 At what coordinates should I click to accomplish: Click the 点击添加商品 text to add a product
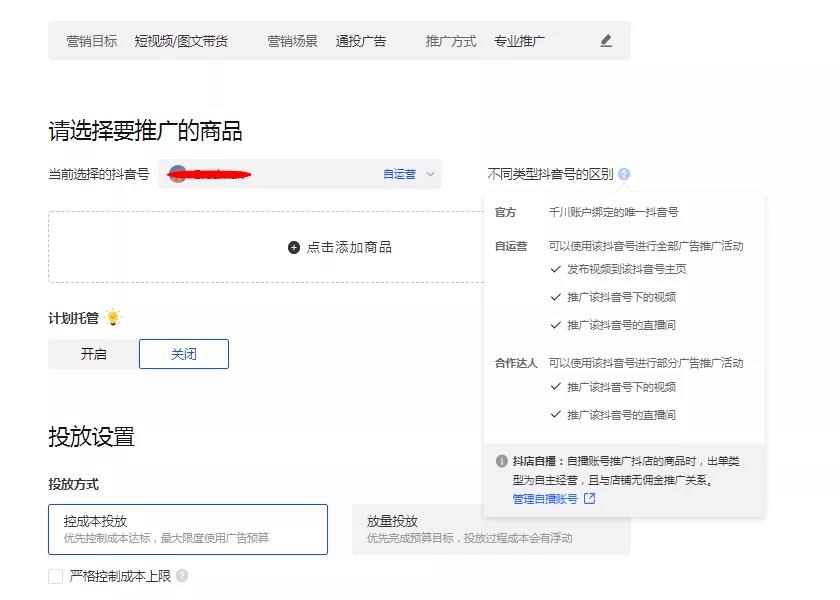349,247
